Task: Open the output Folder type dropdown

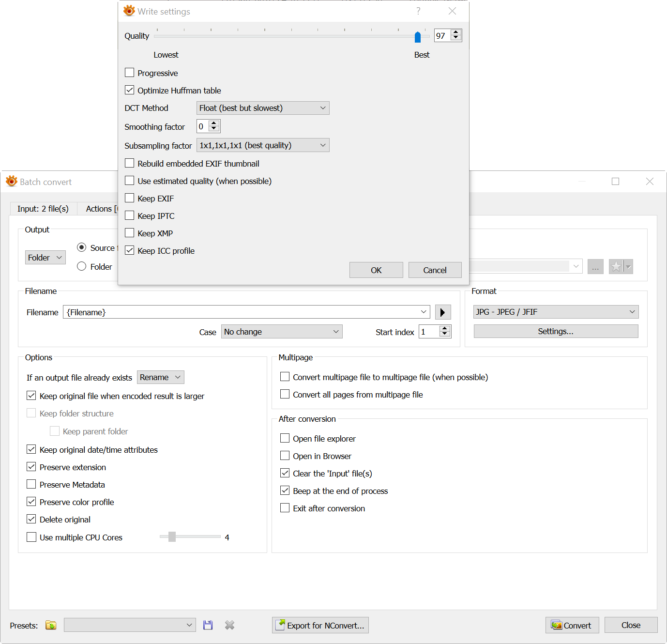Action: [45, 258]
